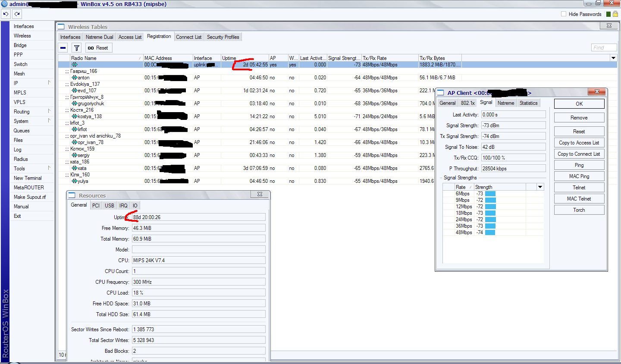
Task: Close the Wireless Tables window
Action: pyautogui.click(x=609, y=26)
